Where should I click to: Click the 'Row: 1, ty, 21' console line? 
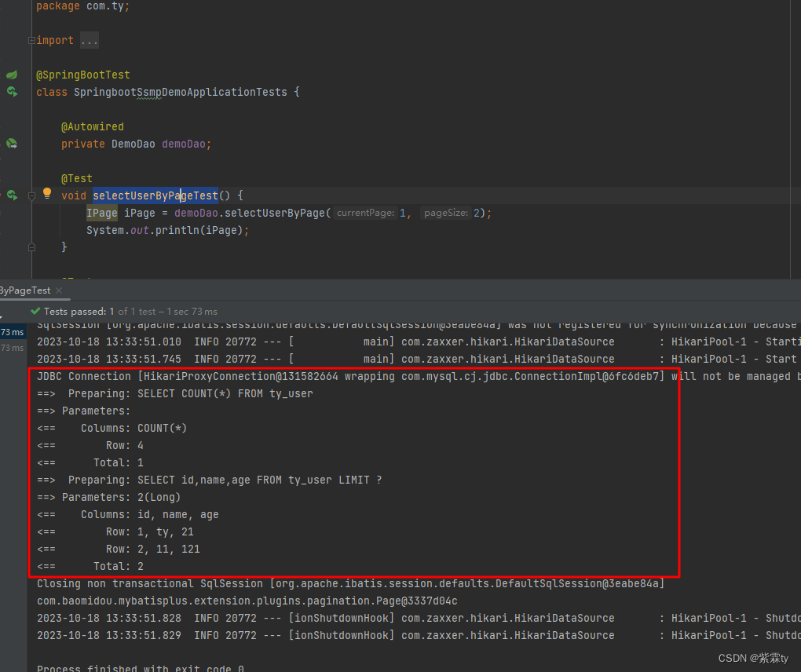pos(115,532)
